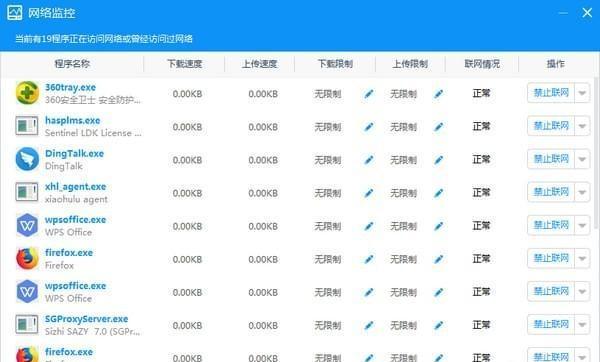Edit download limit pencil for hasplms.exe

[369, 127]
